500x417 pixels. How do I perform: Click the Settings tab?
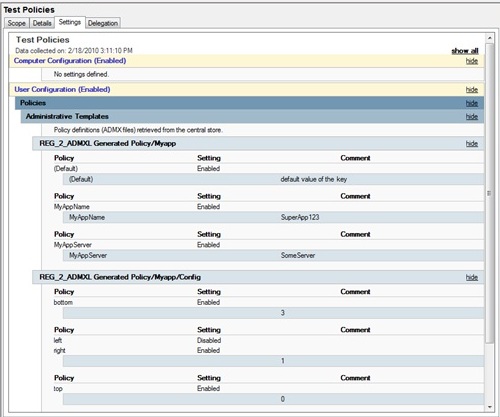point(70,22)
